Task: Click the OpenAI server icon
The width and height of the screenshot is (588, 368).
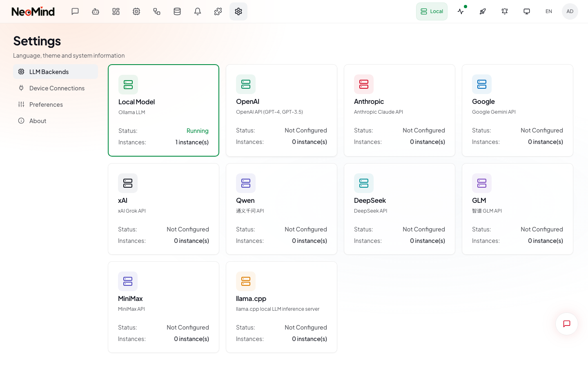Action: click(246, 84)
